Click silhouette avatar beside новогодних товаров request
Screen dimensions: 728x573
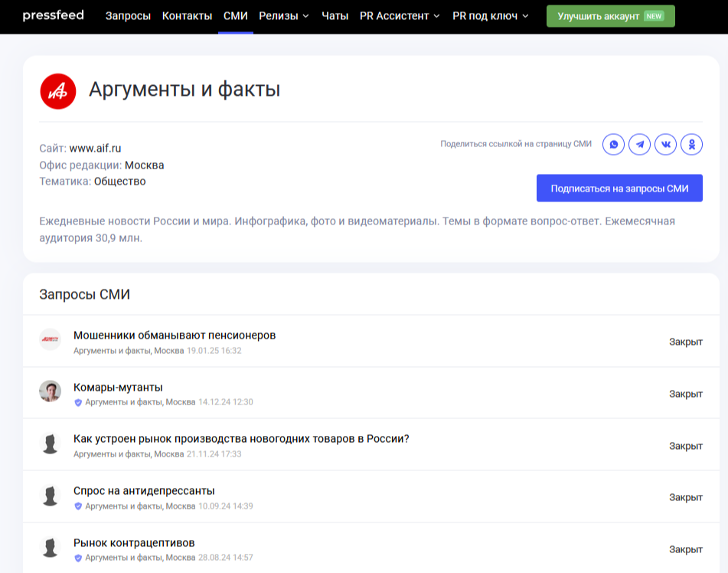(x=51, y=444)
